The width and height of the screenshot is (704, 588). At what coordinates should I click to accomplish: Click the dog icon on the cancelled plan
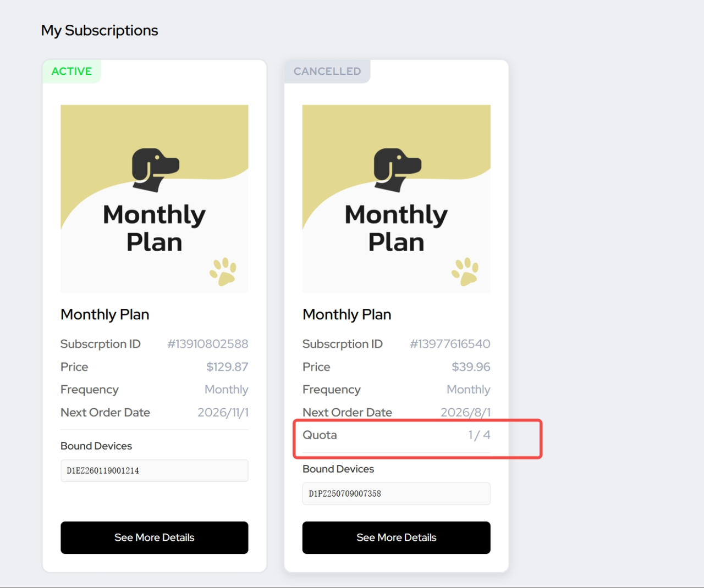pyautogui.click(x=397, y=169)
